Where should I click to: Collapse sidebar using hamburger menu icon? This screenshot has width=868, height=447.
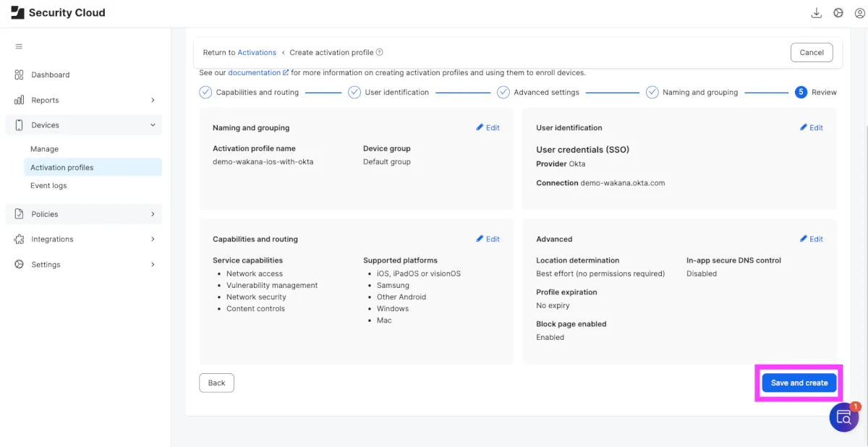coord(19,46)
